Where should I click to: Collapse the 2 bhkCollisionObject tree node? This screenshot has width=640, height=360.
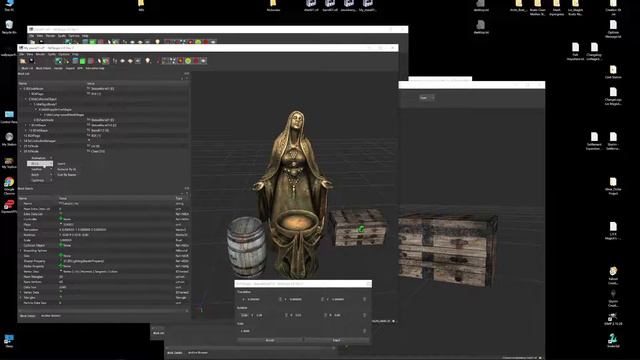26,99
